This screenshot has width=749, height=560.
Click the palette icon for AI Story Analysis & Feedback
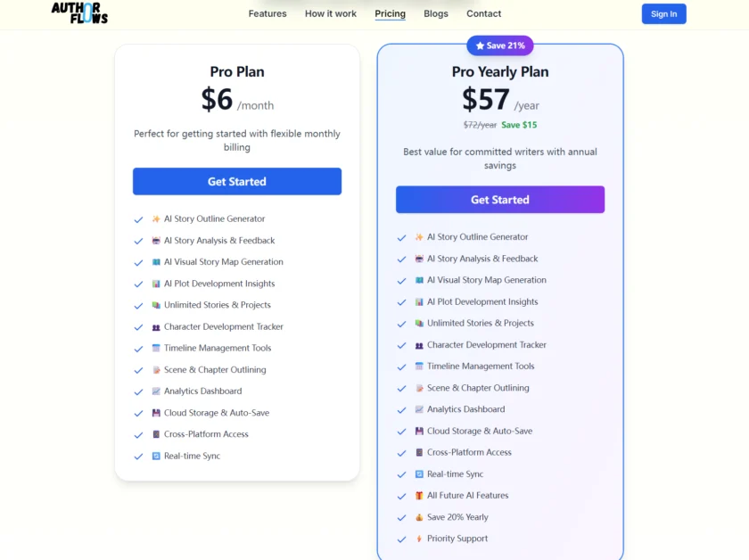tap(156, 240)
